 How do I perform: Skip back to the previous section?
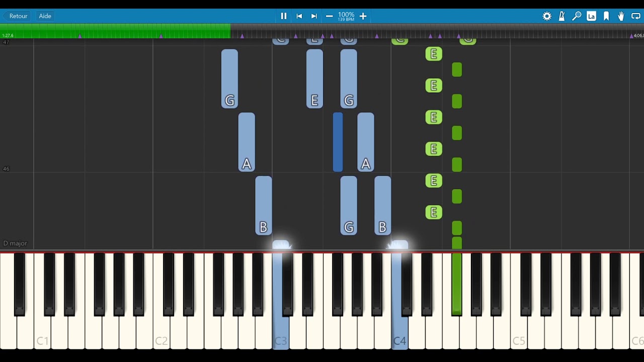[299, 16]
